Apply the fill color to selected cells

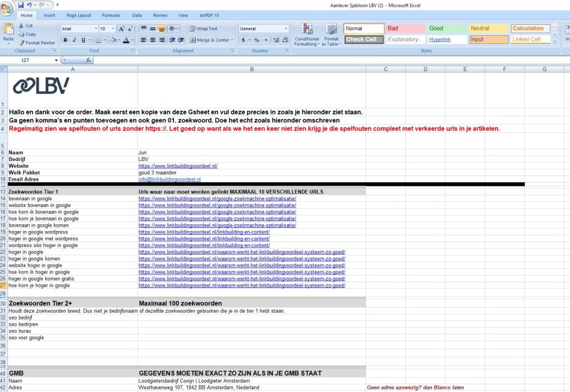click(x=113, y=40)
